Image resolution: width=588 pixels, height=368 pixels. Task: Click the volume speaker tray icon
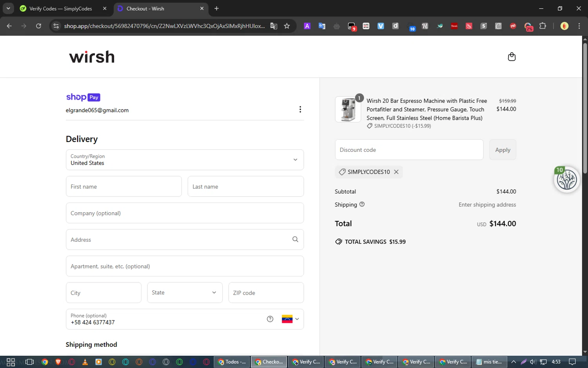[x=533, y=362]
